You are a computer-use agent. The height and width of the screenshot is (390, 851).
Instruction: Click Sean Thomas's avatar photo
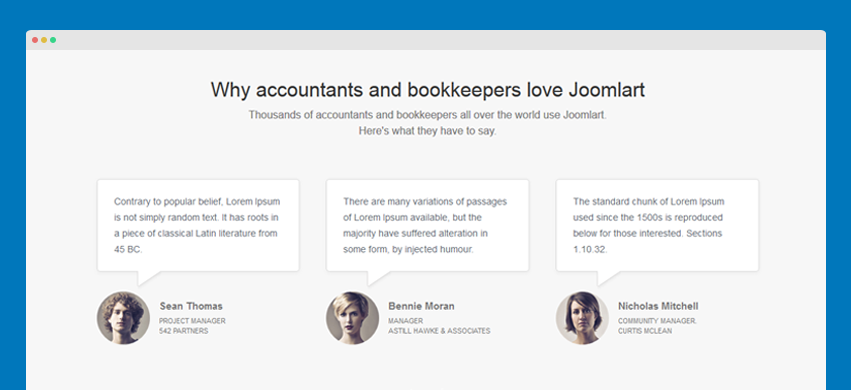[123, 318]
